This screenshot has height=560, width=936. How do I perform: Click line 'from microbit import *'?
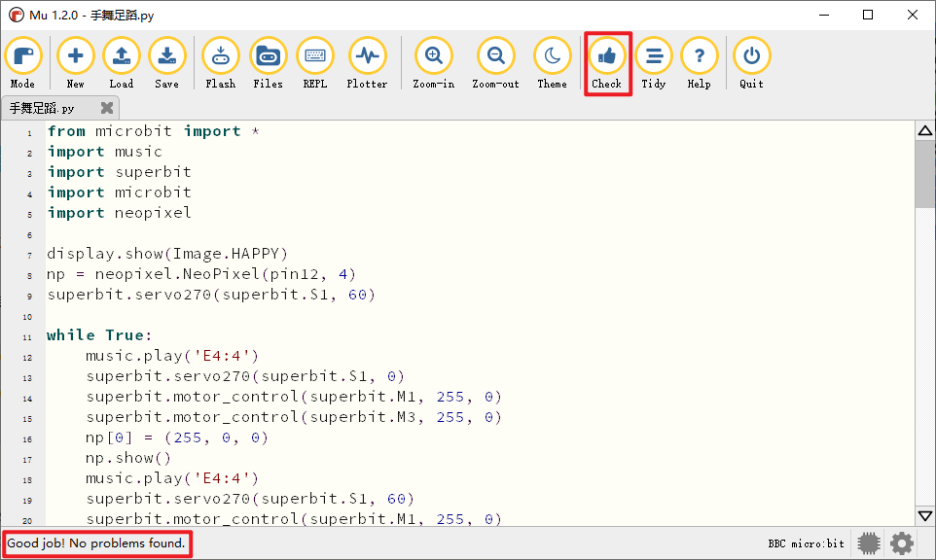(154, 131)
